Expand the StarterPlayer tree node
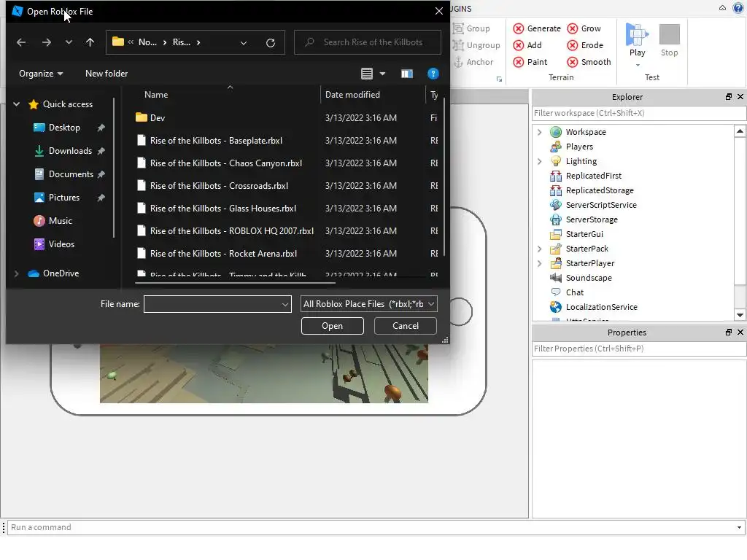 point(539,263)
